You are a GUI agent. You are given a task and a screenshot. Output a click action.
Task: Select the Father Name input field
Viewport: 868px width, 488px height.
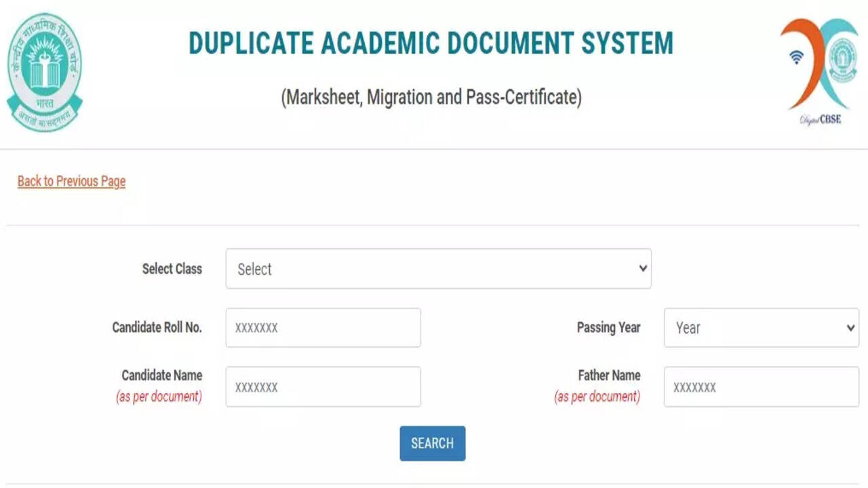point(761,387)
